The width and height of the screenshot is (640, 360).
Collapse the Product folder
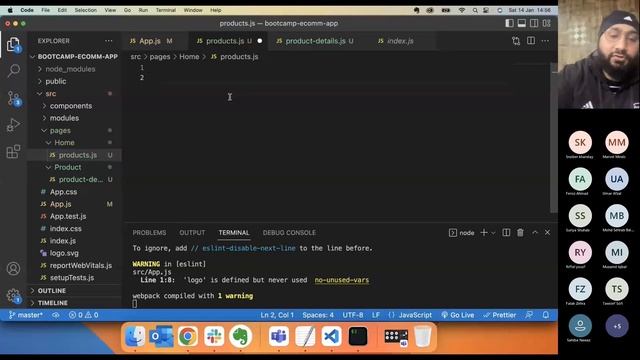pos(68,167)
